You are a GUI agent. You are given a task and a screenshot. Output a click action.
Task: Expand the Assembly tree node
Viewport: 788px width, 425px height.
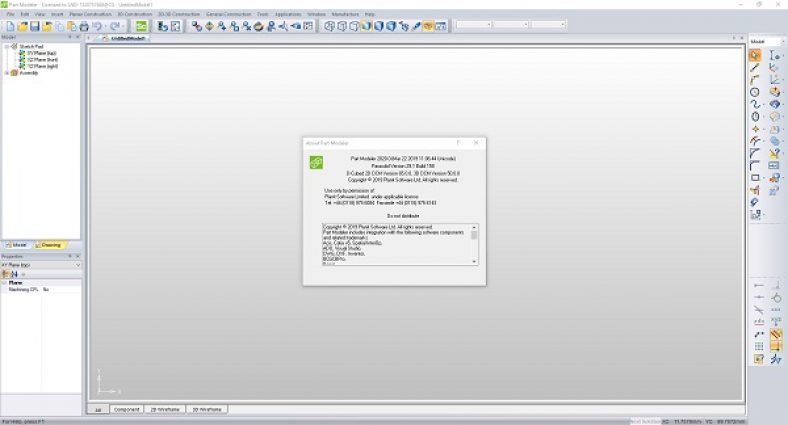tap(7, 73)
